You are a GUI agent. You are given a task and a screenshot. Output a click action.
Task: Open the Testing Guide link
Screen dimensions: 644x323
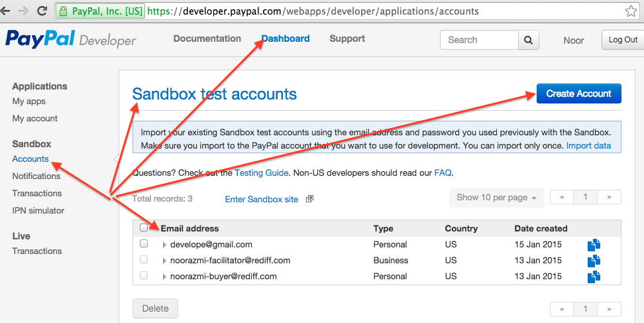261,173
